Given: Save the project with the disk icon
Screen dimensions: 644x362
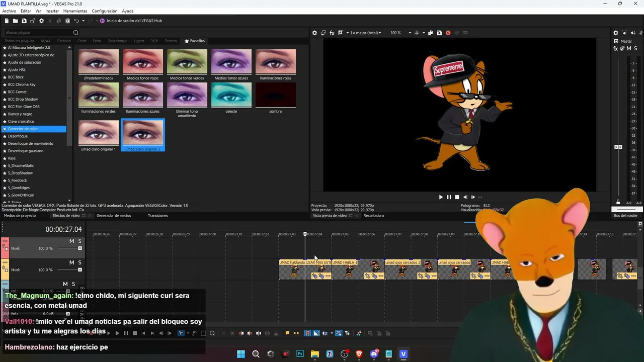Looking at the screenshot, I should pos(24,21).
